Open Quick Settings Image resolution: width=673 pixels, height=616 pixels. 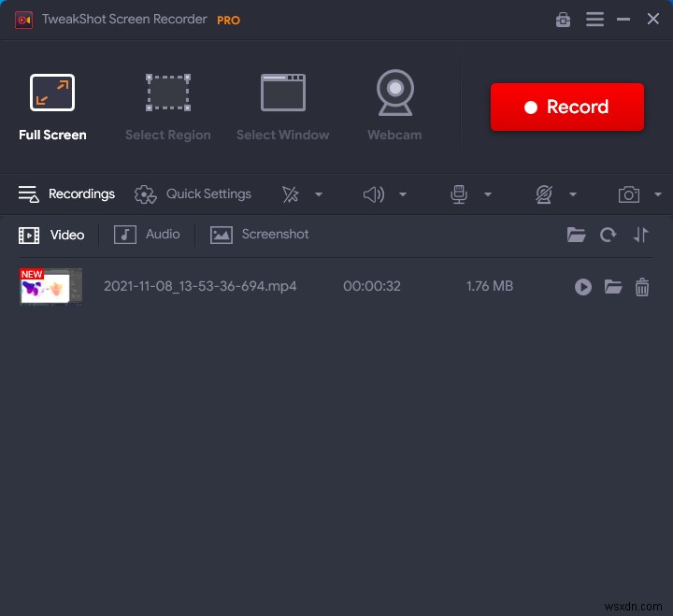coord(193,194)
